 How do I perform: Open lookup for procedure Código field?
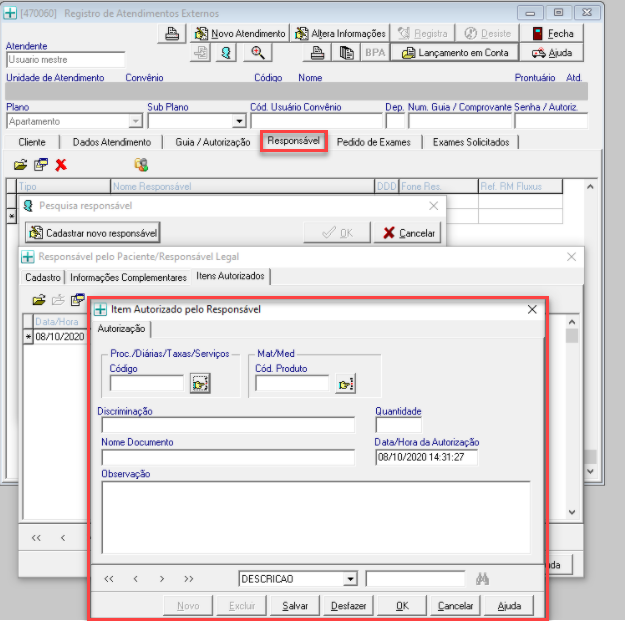200,383
